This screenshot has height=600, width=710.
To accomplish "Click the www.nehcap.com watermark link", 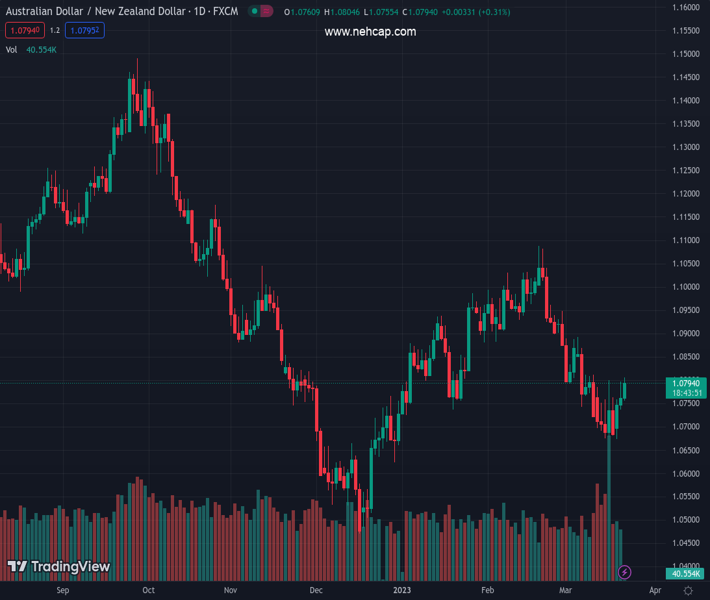I will point(370,32).
